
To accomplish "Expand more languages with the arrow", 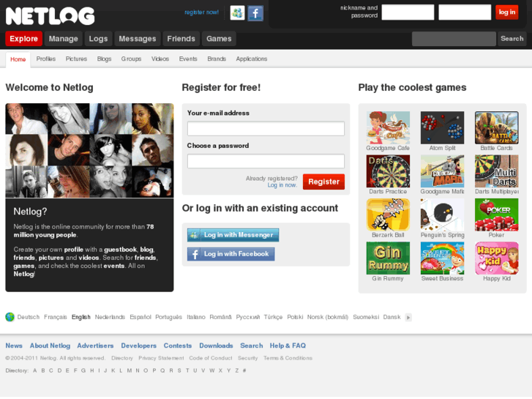I will click(x=408, y=318).
